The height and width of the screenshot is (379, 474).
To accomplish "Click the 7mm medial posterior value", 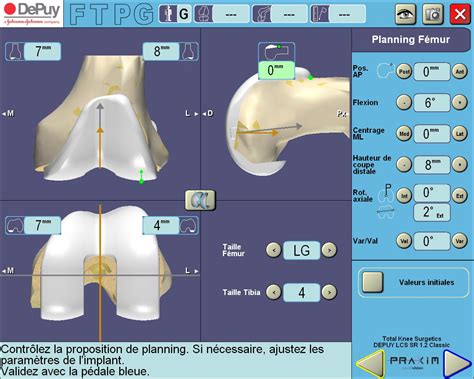I will click(x=43, y=225).
